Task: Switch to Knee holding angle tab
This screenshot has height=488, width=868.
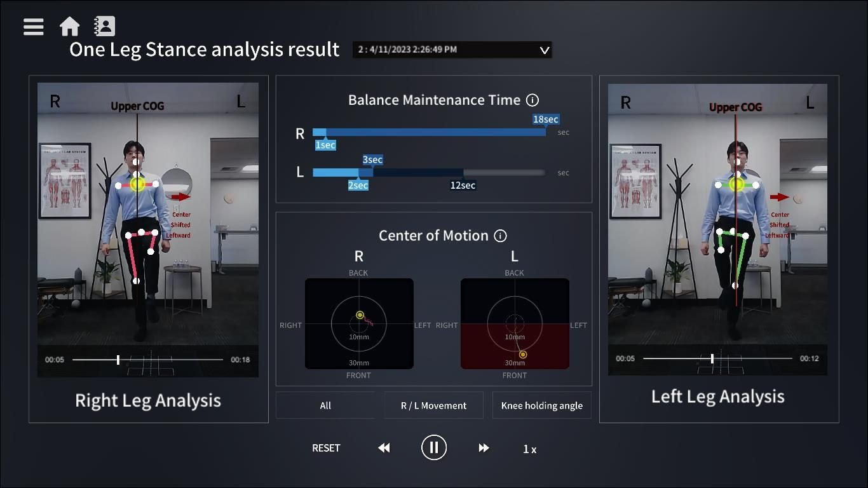Action: click(x=542, y=405)
